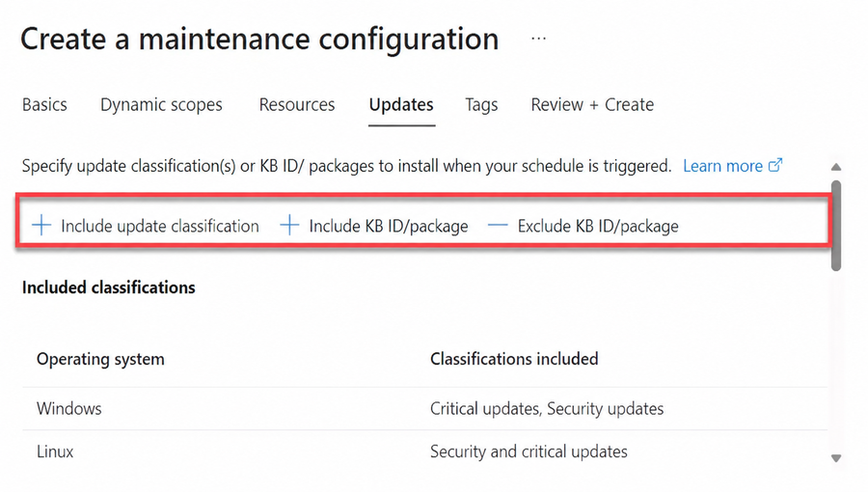Select the Updates tab
Screen dimensions: 868x492
pyautogui.click(x=401, y=104)
